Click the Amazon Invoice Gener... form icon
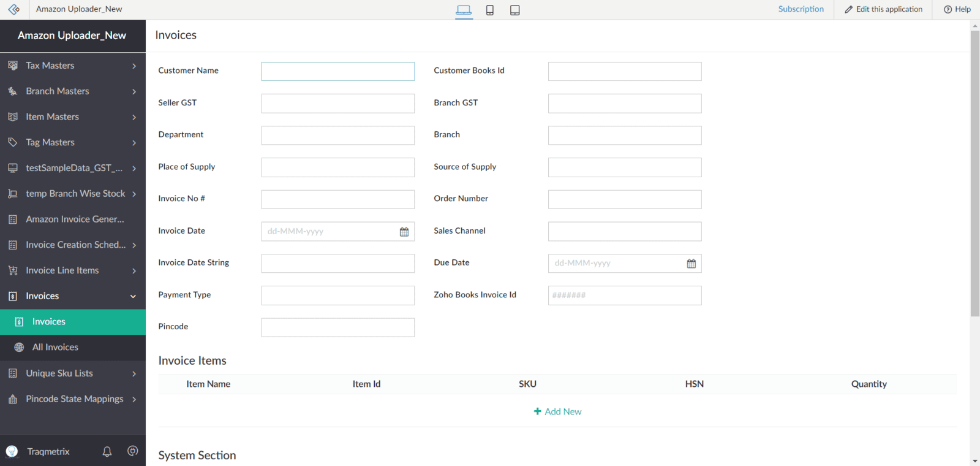 pos(12,219)
